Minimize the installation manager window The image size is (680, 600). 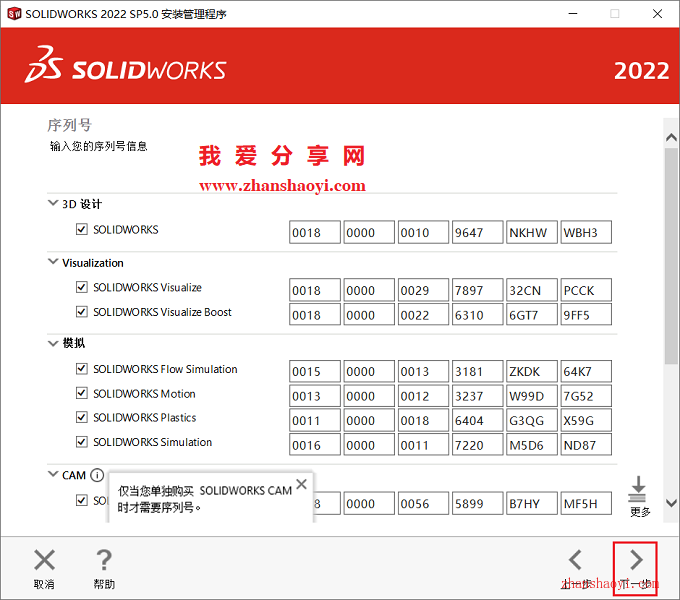click(x=573, y=13)
